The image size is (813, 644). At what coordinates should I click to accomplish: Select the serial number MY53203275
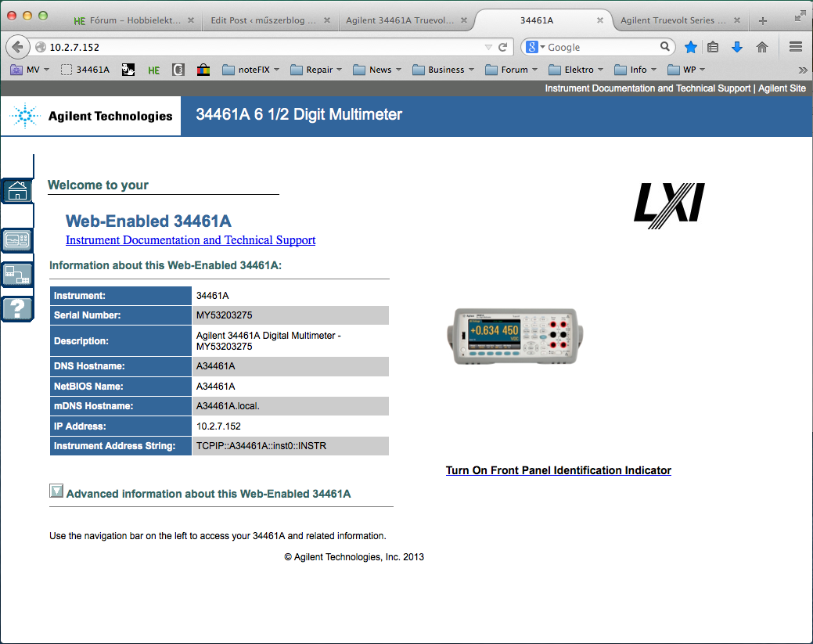224,315
